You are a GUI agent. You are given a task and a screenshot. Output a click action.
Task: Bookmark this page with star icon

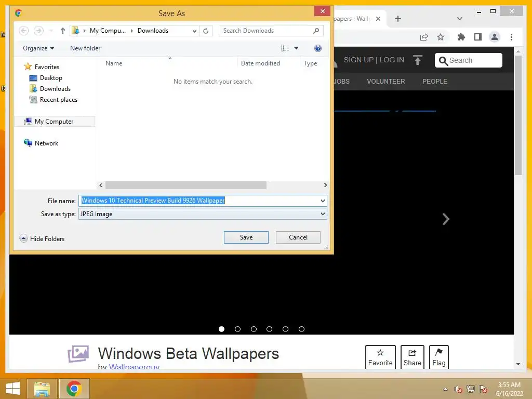441,37
